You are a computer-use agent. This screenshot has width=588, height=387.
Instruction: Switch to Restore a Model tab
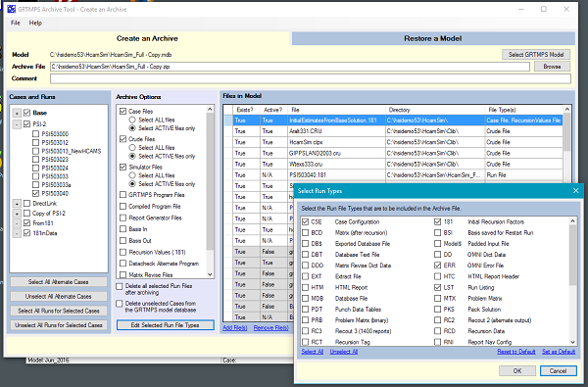coord(433,38)
